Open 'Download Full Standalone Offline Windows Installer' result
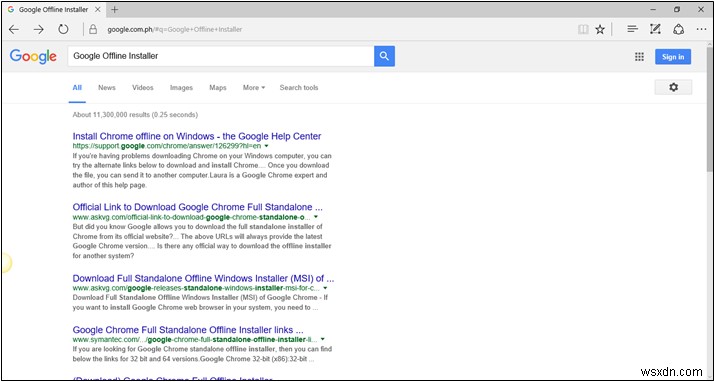 click(203, 278)
